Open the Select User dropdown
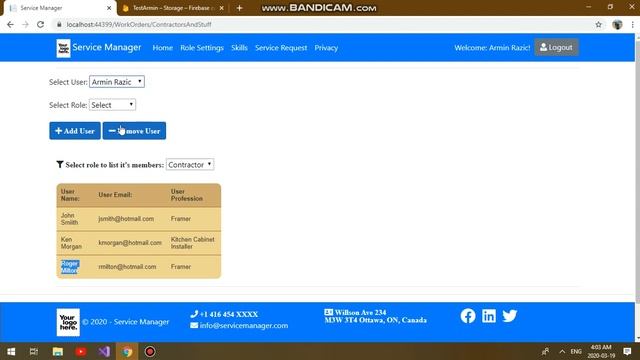Screen dimensions: 640x360 (x=117, y=82)
